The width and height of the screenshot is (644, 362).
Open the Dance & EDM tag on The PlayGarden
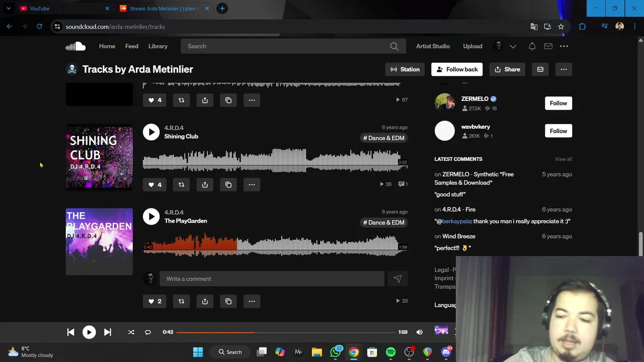pos(384,222)
